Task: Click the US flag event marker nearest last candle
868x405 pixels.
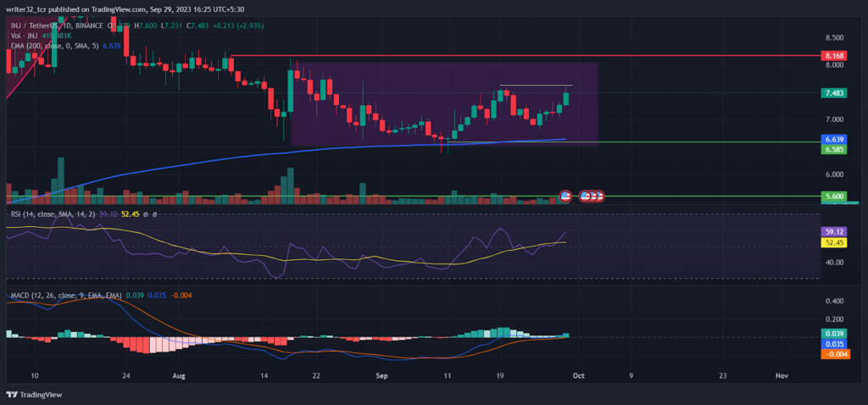Action: pos(565,196)
